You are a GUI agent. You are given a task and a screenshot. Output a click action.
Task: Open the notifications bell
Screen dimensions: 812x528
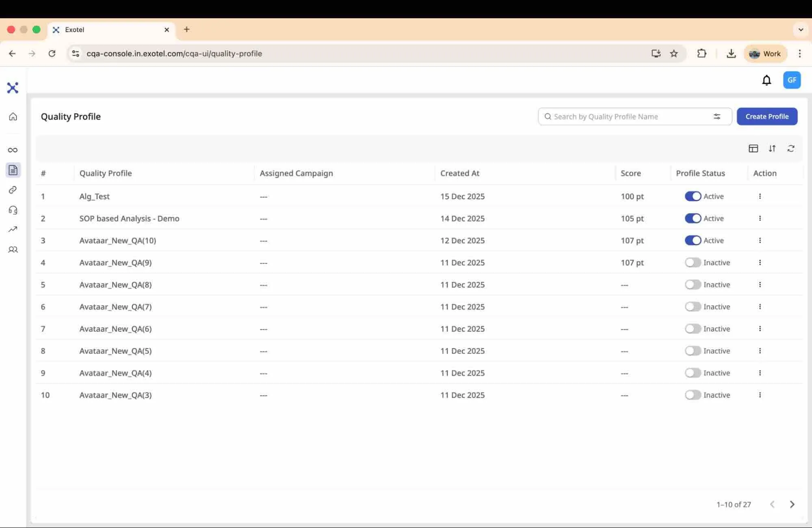pyautogui.click(x=767, y=80)
